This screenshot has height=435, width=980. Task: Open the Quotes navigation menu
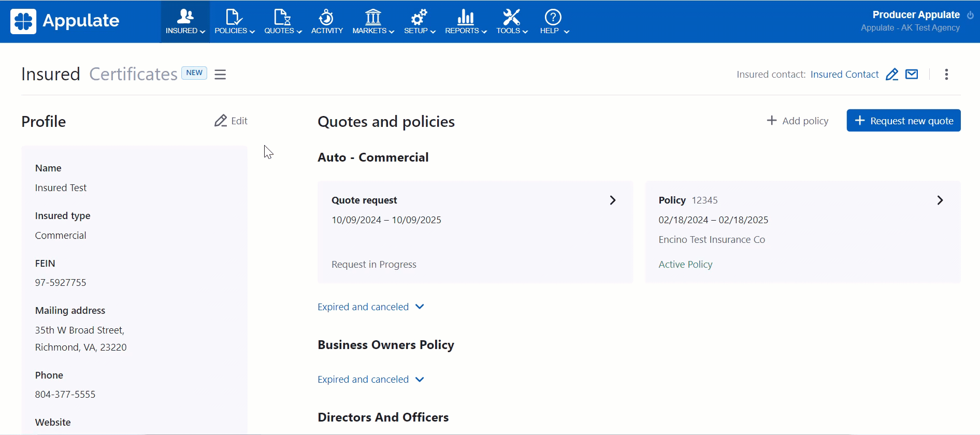coord(283,22)
